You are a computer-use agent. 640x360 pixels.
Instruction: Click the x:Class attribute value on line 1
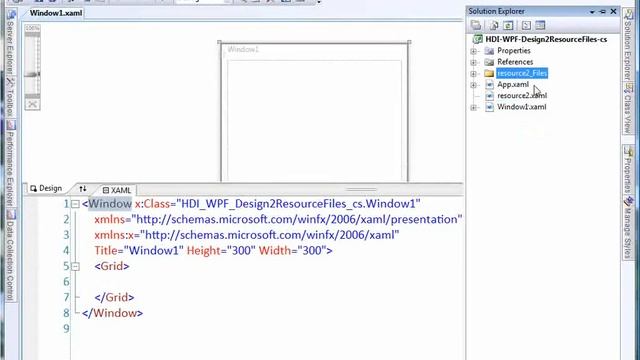[298, 204]
